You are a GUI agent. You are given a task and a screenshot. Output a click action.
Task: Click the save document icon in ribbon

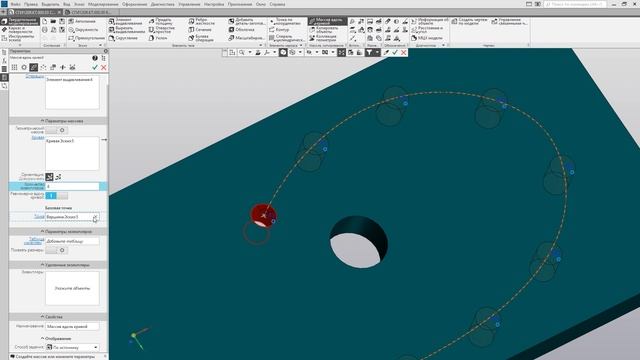coord(62,21)
